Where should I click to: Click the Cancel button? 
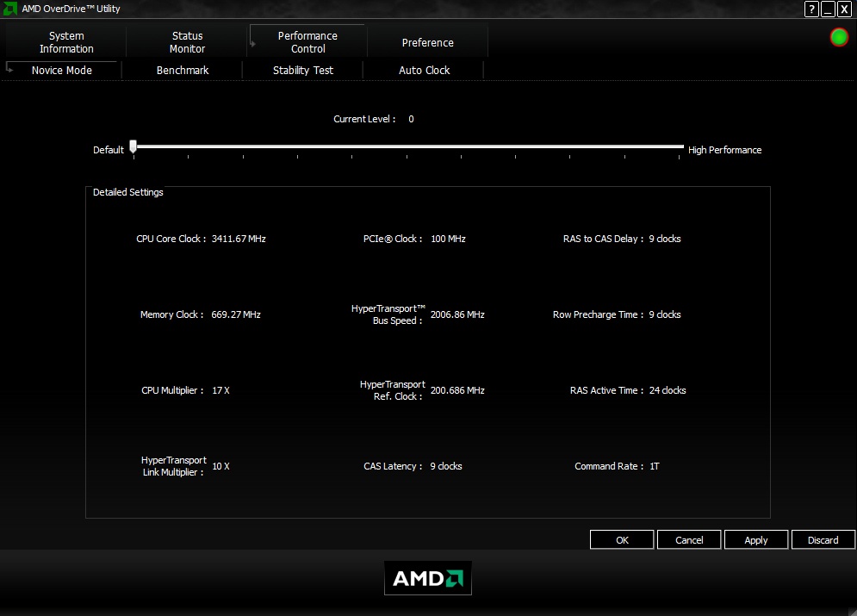coord(689,540)
